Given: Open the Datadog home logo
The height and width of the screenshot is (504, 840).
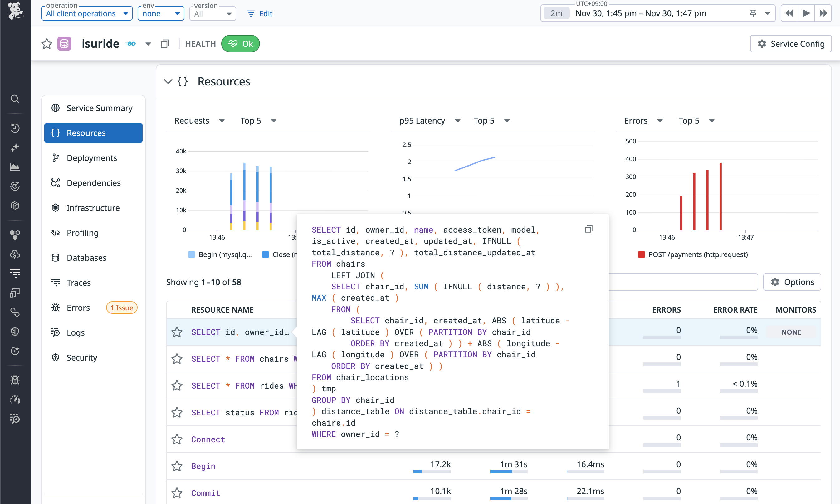Looking at the screenshot, I should (x=15, y=11).
